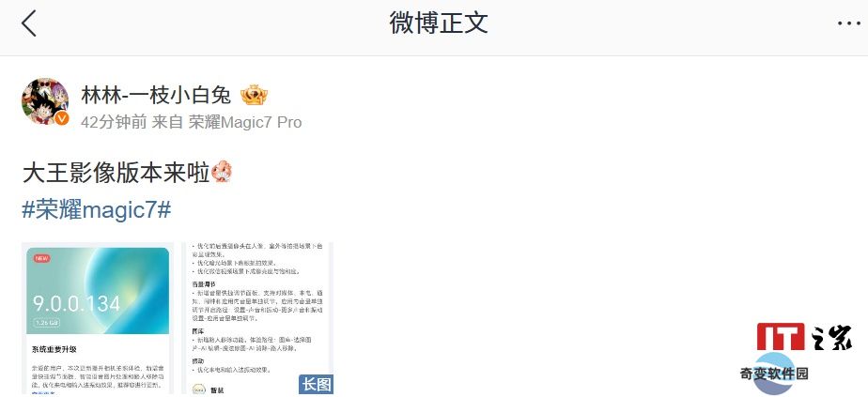
Task: Go back using the left arrow
Action: pyautogui.click(x=29, y=23)
